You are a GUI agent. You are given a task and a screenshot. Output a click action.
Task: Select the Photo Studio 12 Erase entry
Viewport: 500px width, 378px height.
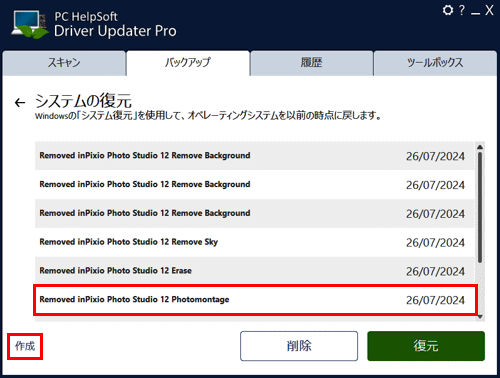255,271
